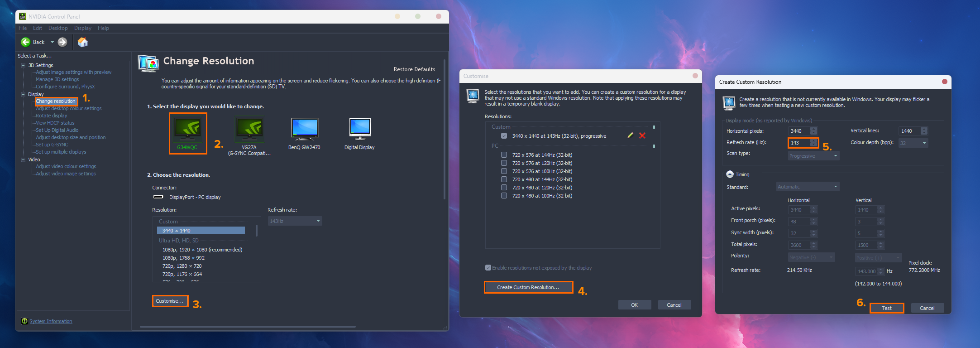Click the red X delete icon for custom resolution

click(642, 135)
